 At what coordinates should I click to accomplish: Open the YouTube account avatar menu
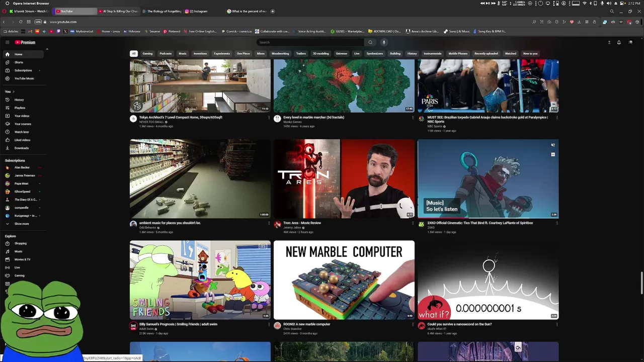tap(630, 42)
